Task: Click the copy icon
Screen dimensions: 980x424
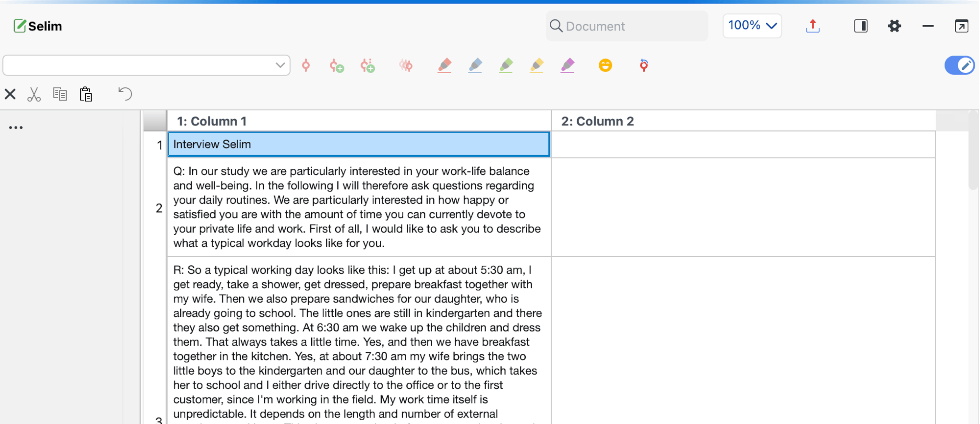Action: 60,94
